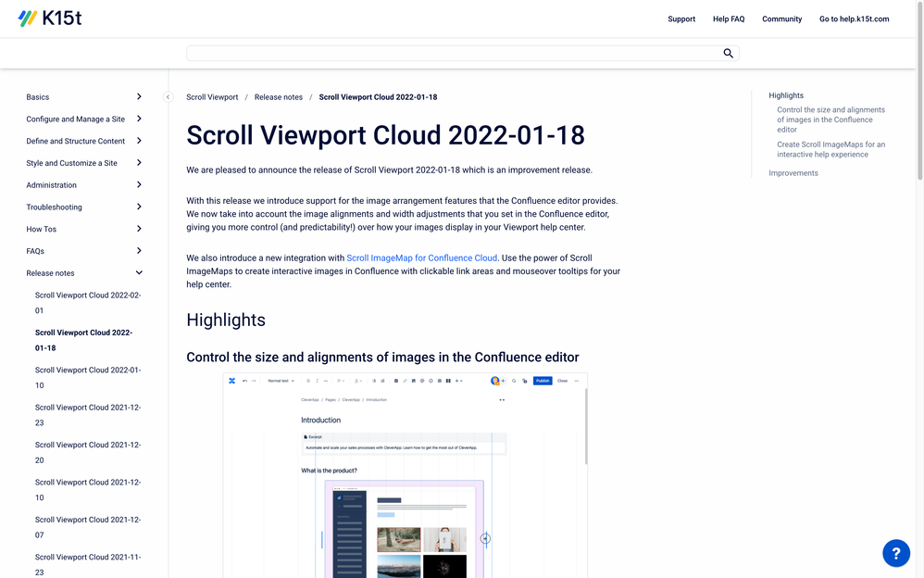Viewport: 924px width, 578px height.
Task: Collapse the sidebar with the arrow toggle
Action: 168,97
